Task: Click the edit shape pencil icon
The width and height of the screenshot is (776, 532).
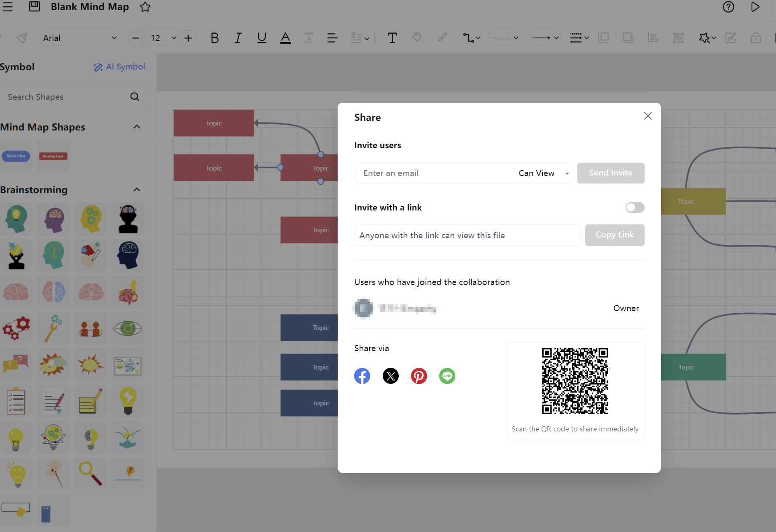Action: 731,38
